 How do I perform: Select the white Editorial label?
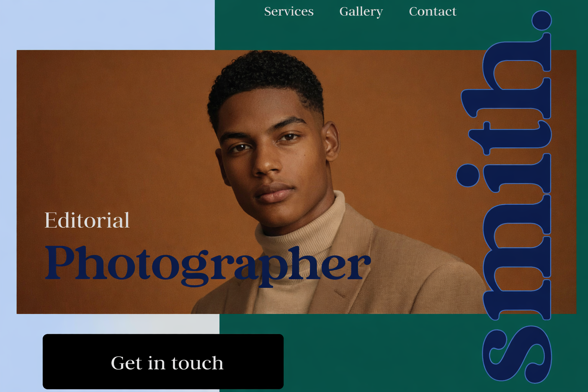[x=87, y=220]
